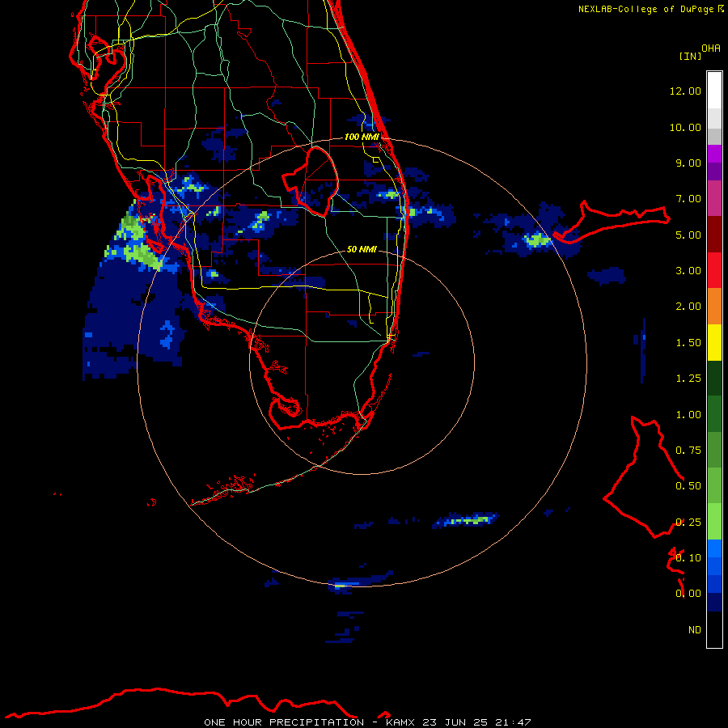
Task: Click the 2.00 legend value
Action: pos(688,307)
